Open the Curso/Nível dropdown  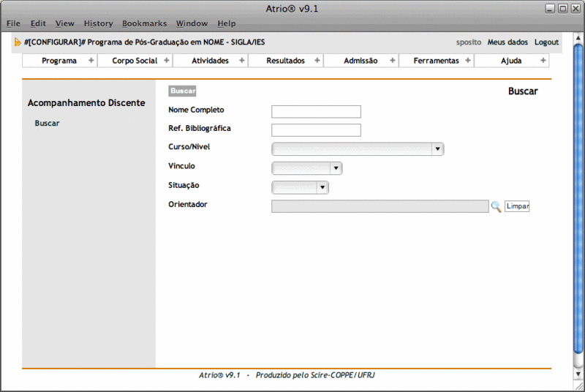pos(437,149)
